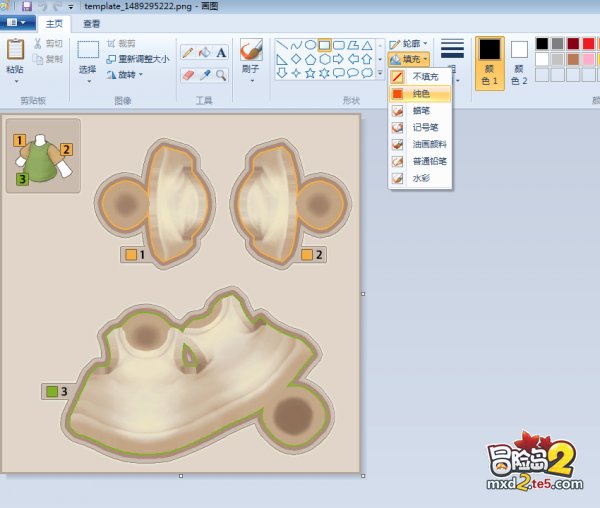Image resolution: width=600 pixels, height=508 pixels.
Task: Select Solid color (纯色) fill option
Action: 420,94
